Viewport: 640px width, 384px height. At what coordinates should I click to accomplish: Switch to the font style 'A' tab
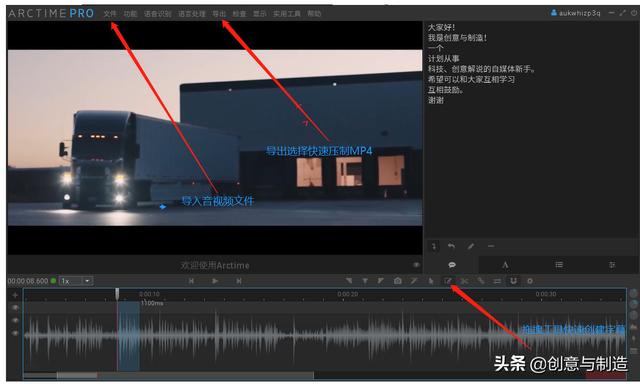[505, 265]
